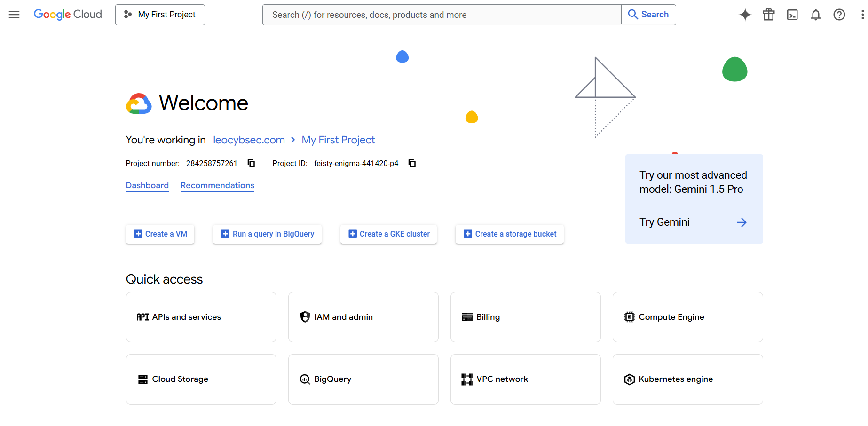
Task: Click the project ID feisty-enigma-441420-p4
Action: tap(356, 163)
